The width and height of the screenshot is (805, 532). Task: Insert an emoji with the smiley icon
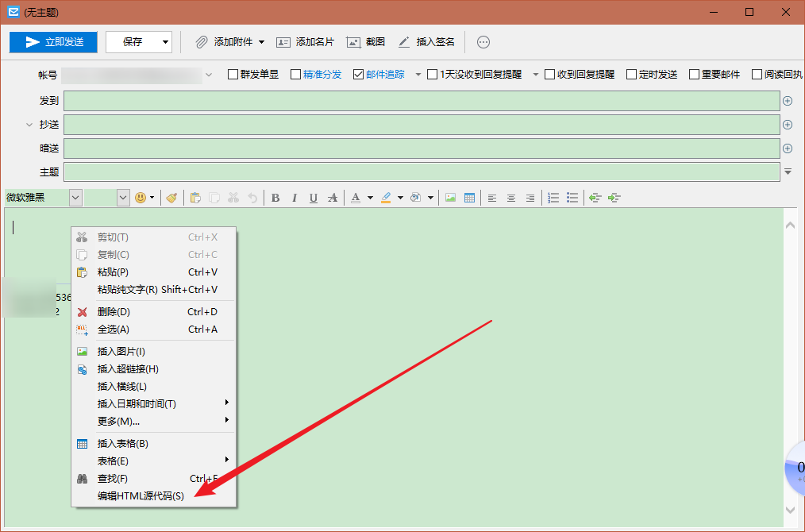pyautogui.click(x=141, y=198)
